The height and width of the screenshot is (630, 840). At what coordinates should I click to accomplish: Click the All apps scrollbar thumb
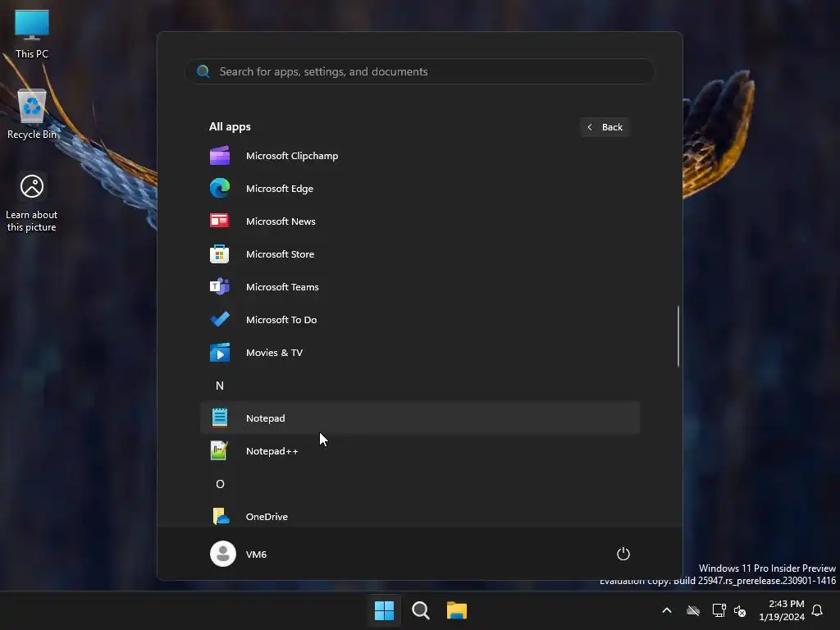tap(678, 336)
